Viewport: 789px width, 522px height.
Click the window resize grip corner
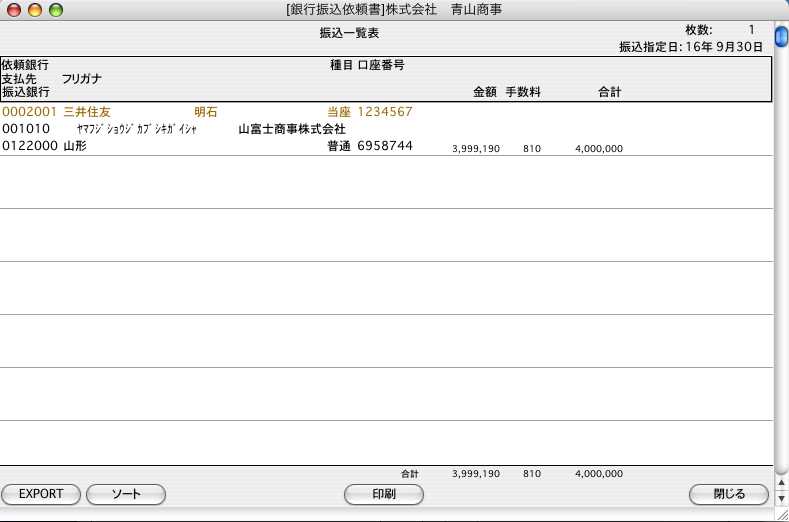pos(781,514)
